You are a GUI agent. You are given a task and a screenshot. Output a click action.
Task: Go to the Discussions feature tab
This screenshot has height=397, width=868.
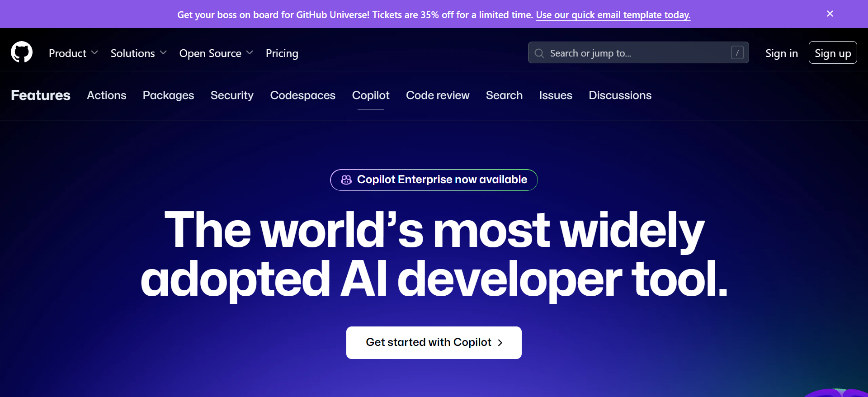click(x=620, y=95)
